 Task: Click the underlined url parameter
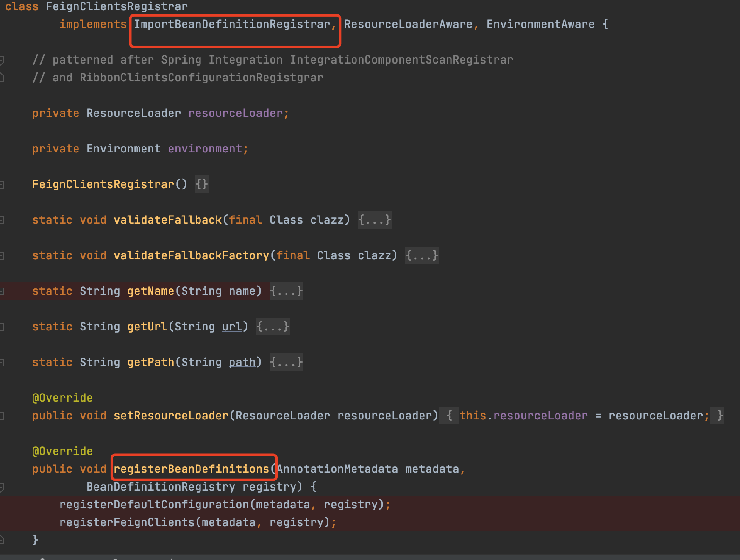pos(232,327)
